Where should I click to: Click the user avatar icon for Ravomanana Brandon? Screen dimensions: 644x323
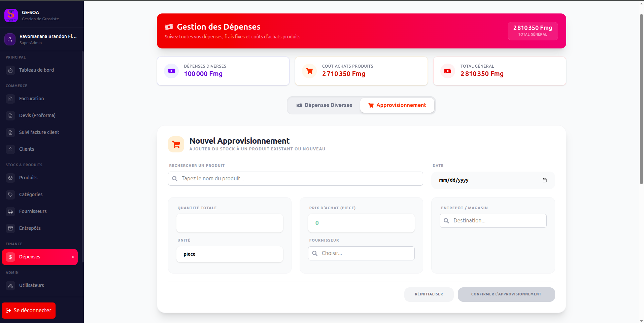pyautogui.click(x=10, y=39)
